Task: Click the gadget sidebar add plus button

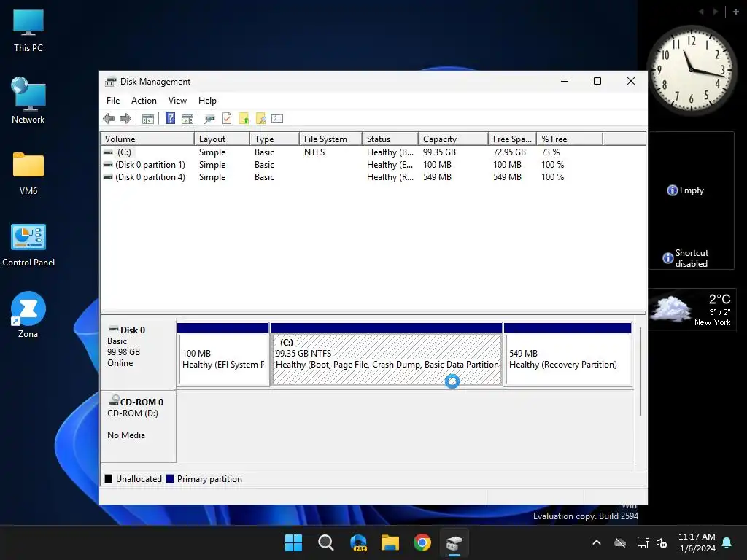Action: pos(736,12)
